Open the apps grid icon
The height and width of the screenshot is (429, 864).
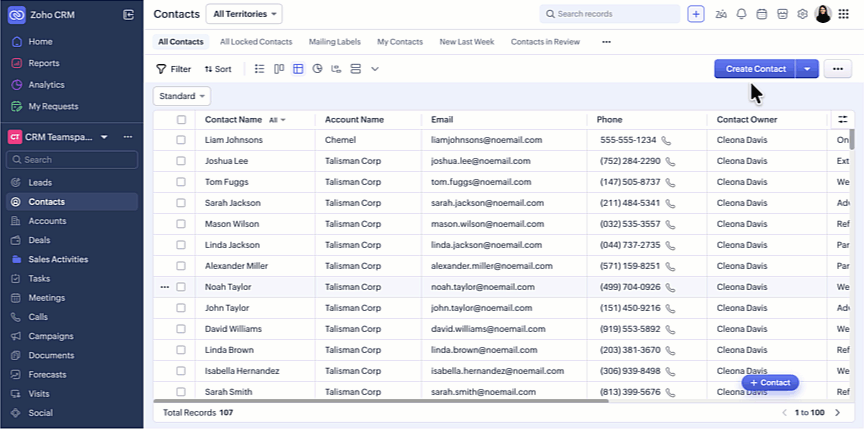[843, 14]
